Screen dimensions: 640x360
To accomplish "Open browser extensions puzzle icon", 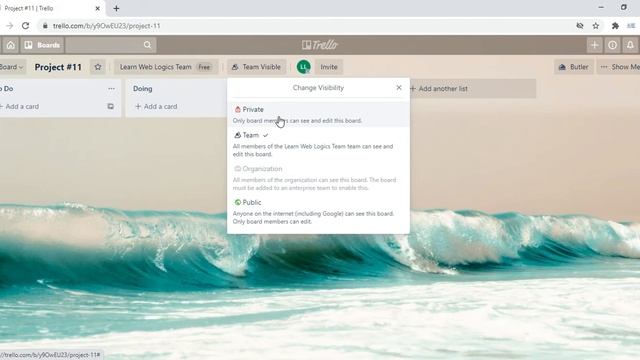I will [615, 26].
